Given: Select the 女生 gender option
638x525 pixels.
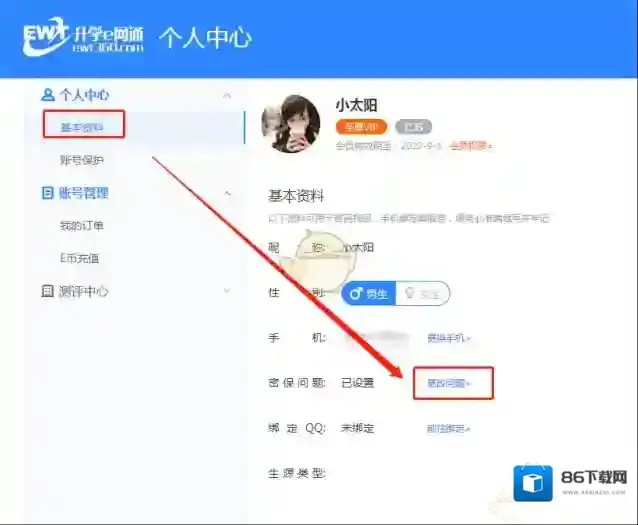Looking at the screenshot, I should point(423,293).
